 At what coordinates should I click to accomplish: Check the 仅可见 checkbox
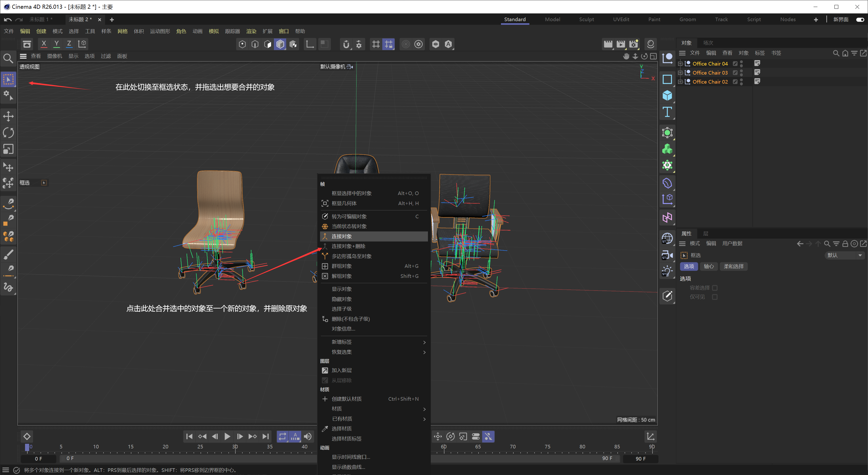715,297
